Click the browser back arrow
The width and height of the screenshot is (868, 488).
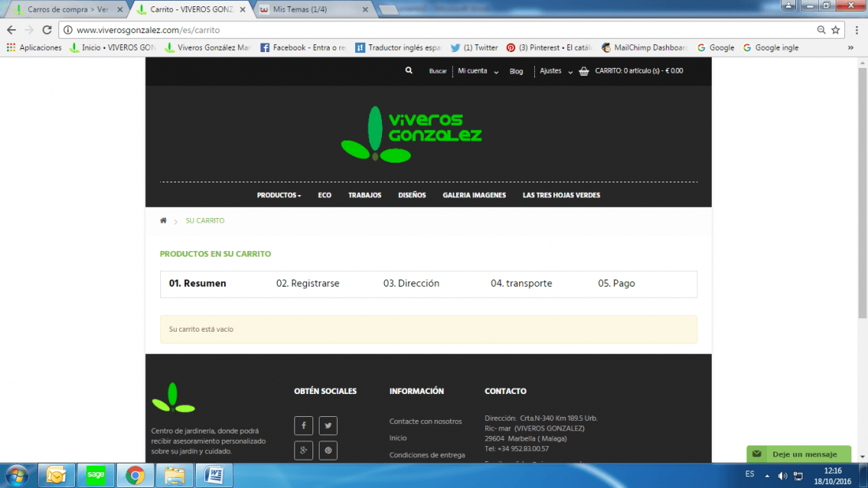point(12,30)
